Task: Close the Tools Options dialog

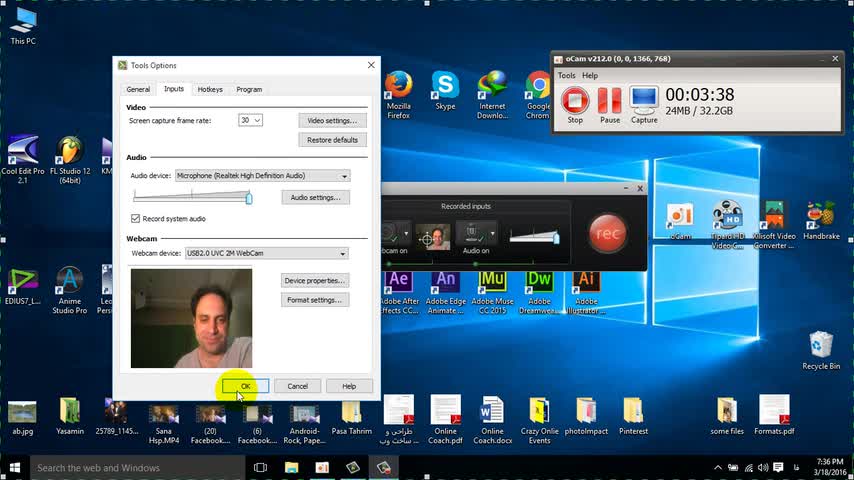Action: [x=371, y=65]
